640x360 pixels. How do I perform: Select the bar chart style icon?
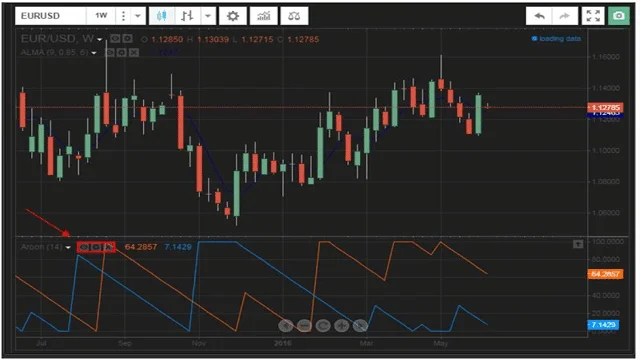click(x=187, y=16)
